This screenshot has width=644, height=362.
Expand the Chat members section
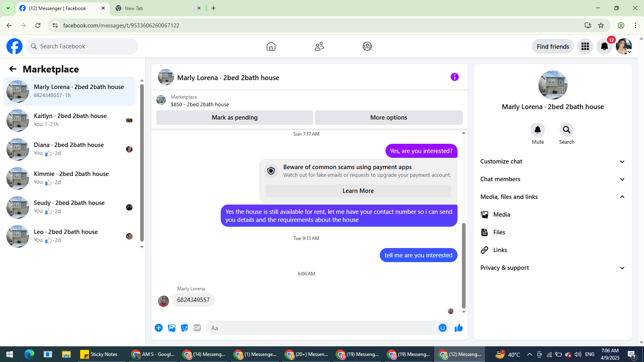553,179
